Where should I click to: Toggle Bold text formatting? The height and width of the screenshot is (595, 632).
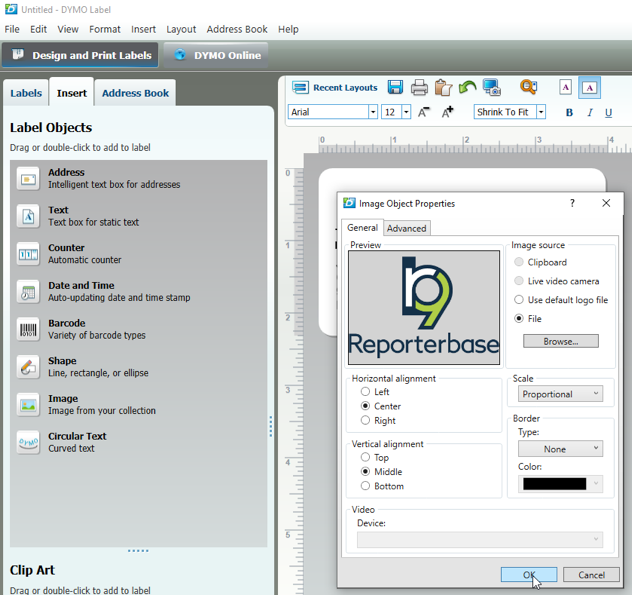(569, 113)
